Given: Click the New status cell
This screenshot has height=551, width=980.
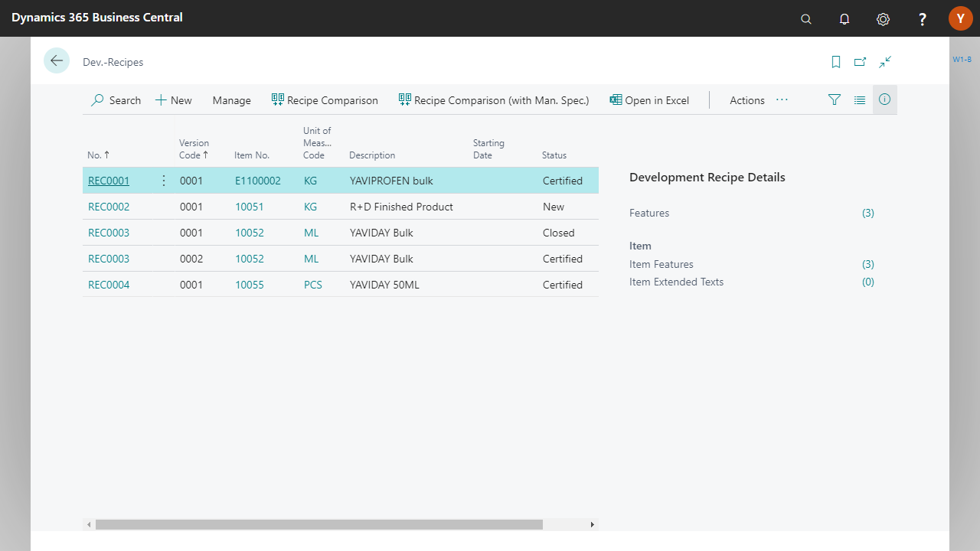Looking at the screenshot, I should (x=554, y=207).
